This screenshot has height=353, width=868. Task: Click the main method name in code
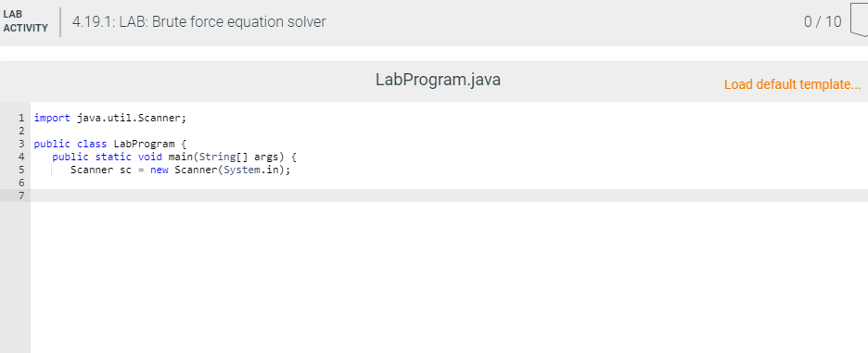point(180,157)
